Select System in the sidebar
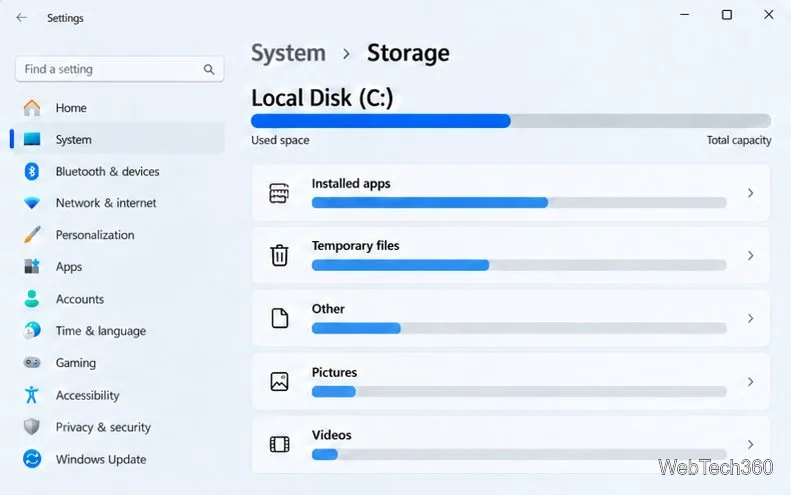The width and height of the screenshot is (791, 495). 118,139
